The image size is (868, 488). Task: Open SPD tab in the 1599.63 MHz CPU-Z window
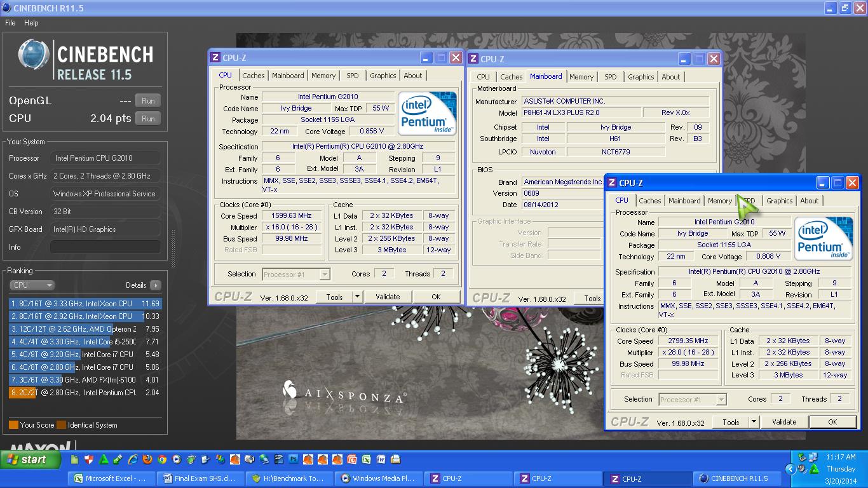(x=353, y=76)
